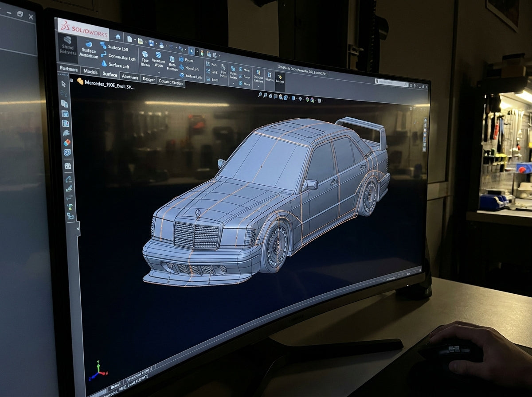Click the Save floppy-disk icon
The height and width of the screenshot is (397, 532).
[x=151, y=43]
